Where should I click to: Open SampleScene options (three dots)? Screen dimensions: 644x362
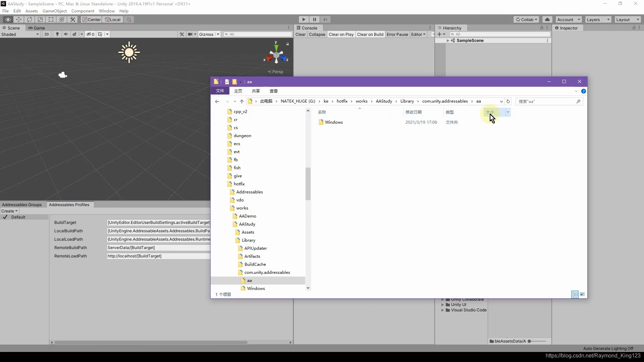click(x=547, y=41)
